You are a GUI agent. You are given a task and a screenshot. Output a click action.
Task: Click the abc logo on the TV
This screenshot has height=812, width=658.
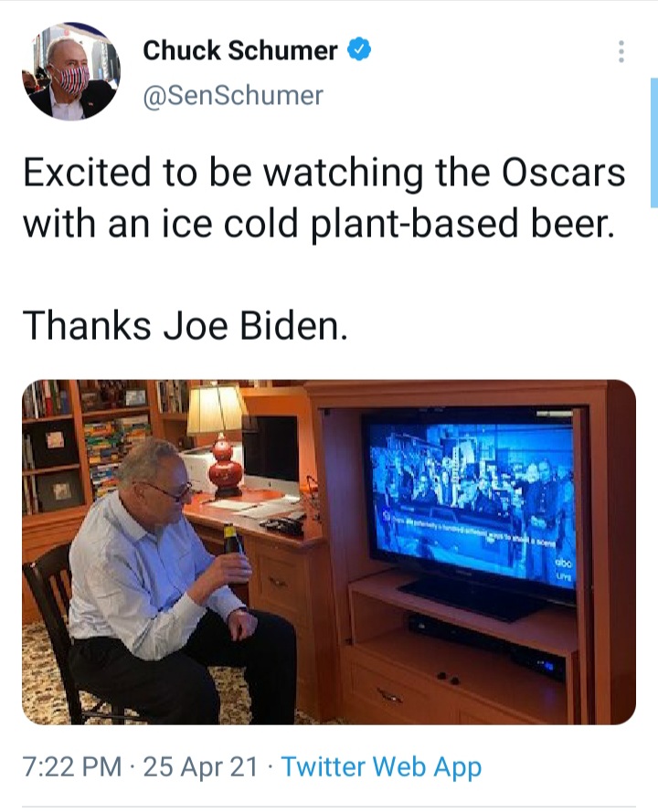click(x=563, y=564)
